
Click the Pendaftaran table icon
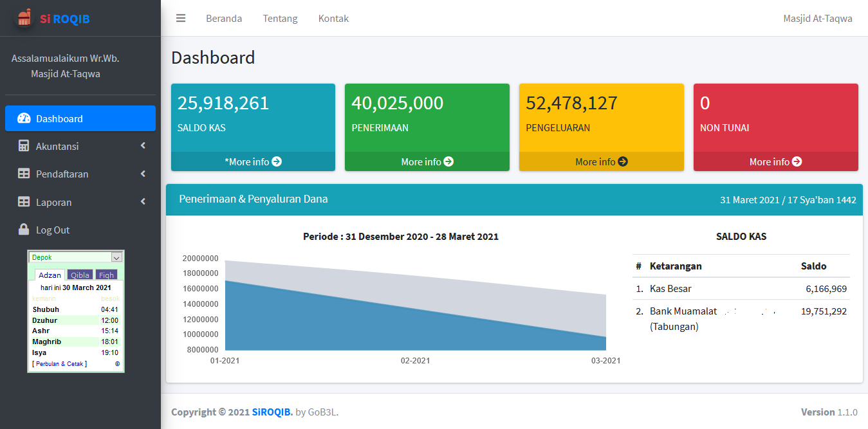[24, 174]
